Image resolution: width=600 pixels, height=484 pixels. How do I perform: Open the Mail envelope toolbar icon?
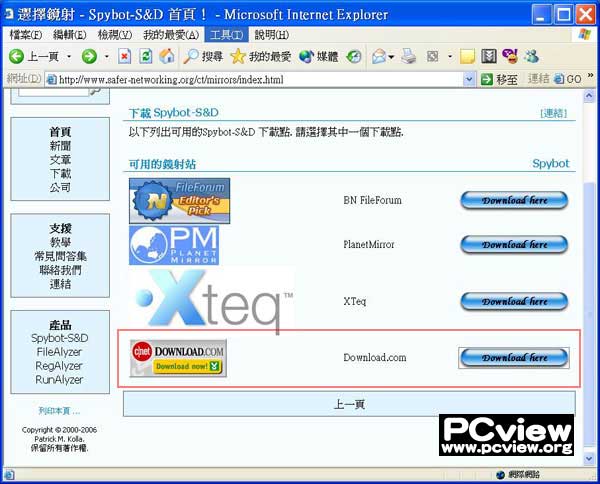point(379,57)
